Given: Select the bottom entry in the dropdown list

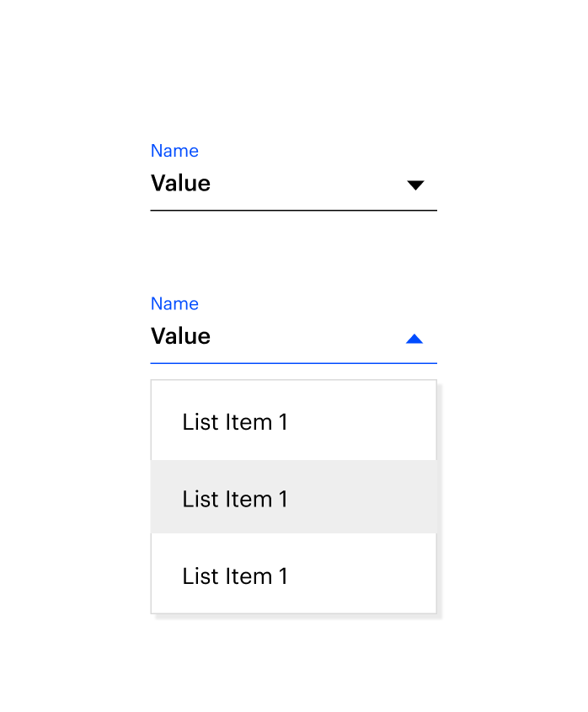Looking at the screenshot, I should [293, 575].
